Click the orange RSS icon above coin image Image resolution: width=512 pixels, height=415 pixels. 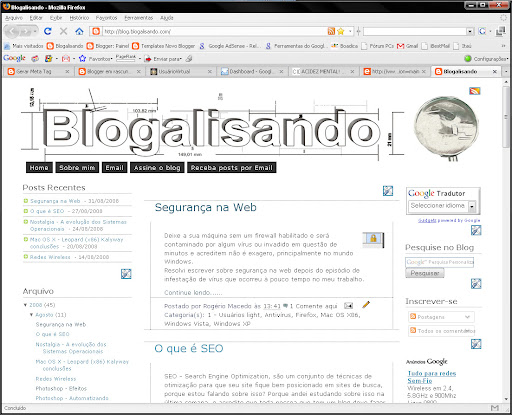[475, 91]
